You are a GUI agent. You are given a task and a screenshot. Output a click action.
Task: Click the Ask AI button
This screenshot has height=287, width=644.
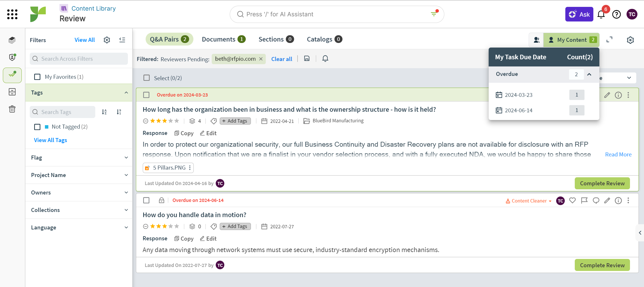[579, 14]
